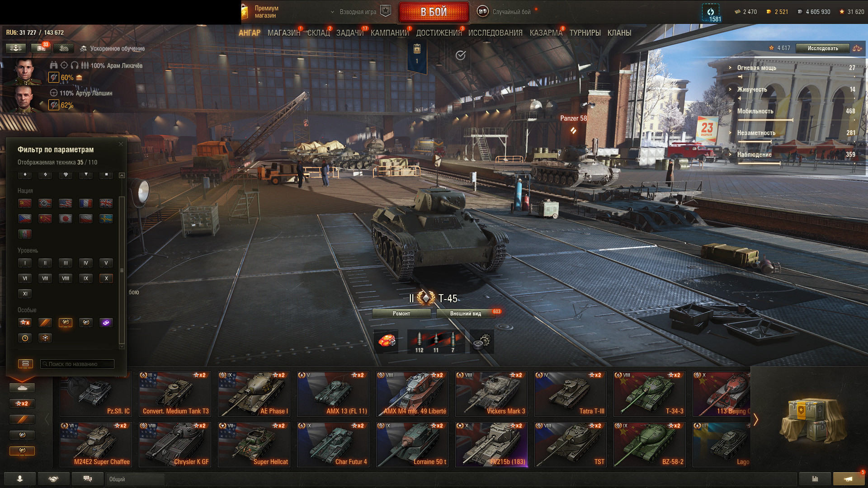
Task: Click the filter panel scrollbar handle
Action: pos(122,270)
